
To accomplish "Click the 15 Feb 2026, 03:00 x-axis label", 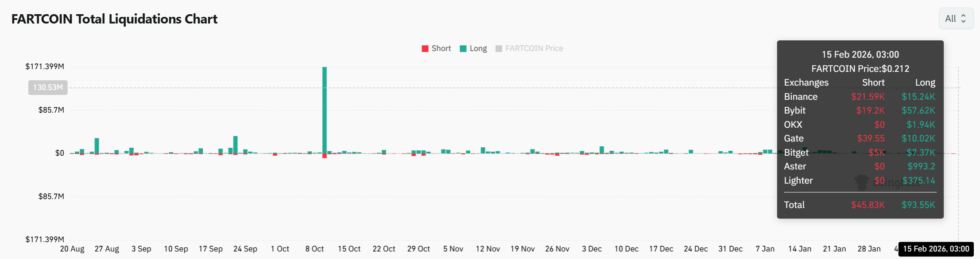I will tap(936, 249).
